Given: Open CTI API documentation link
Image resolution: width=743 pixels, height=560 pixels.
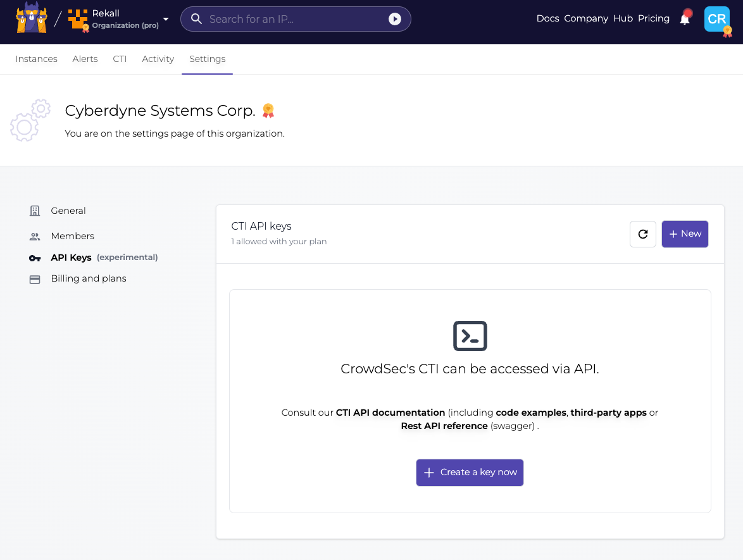Looking at the screenshot, I should click(x=390, y=413).
